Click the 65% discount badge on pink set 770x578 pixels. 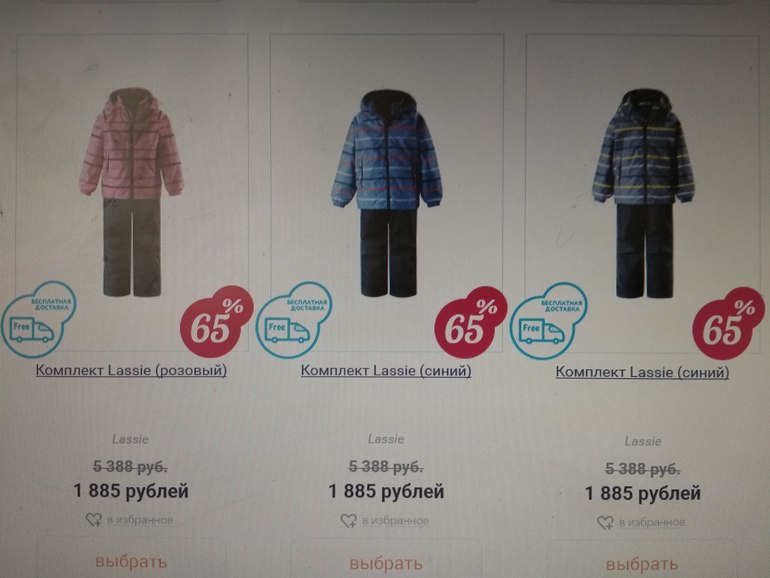pyautogui.click(x=216, y=322)
